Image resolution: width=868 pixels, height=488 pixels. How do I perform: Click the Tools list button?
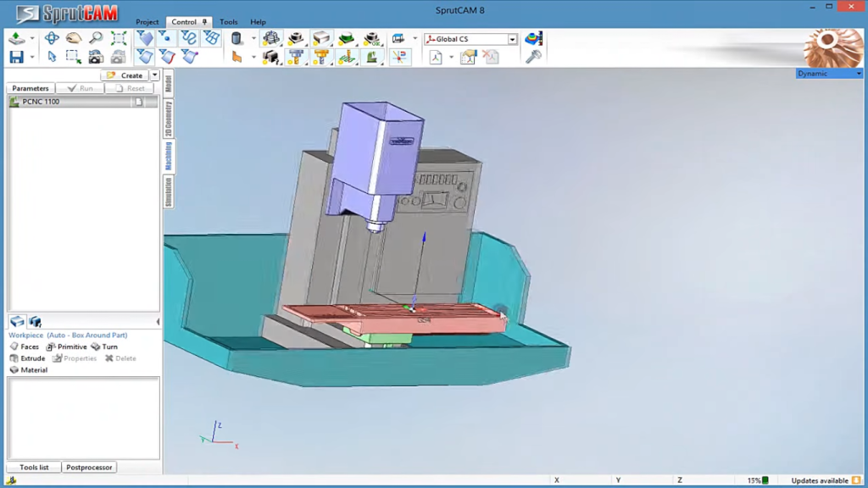(34, 468)
